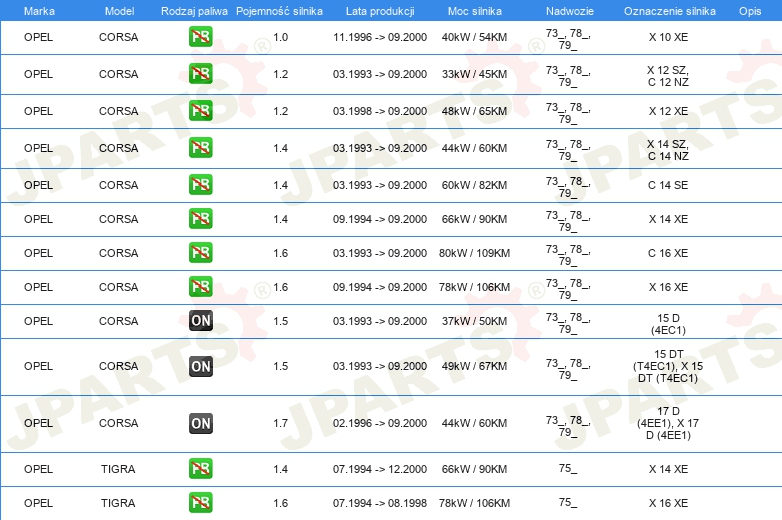Viewport: 782px width, 520px height.
Task: Select TIGRA model with 07.1994 -> 08.1998
Action: (x=118, y=503)
